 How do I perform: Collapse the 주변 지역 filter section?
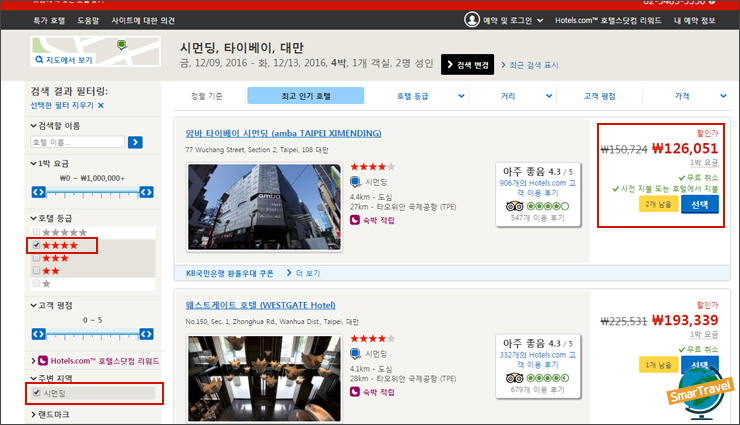tap(51, 379)
